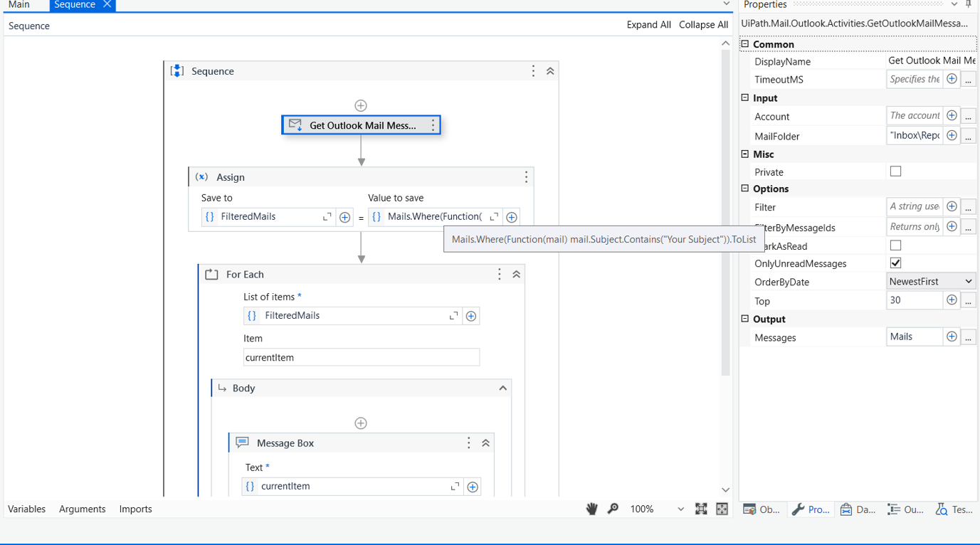Click the Fit to Screen icon
This screenshot has height=545, width=980.
click(701, 509)
